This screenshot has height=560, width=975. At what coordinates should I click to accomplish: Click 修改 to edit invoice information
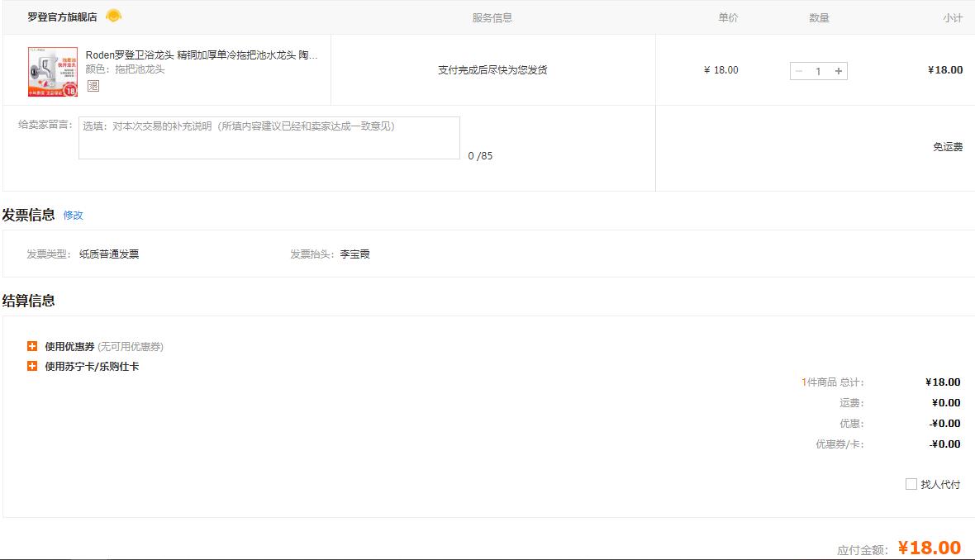tap(74, 215)
